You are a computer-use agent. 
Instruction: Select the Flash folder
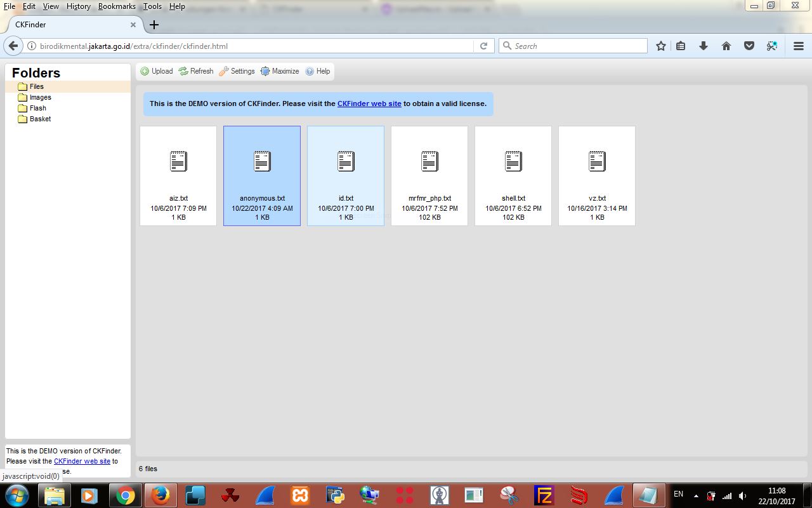point(37,108)
